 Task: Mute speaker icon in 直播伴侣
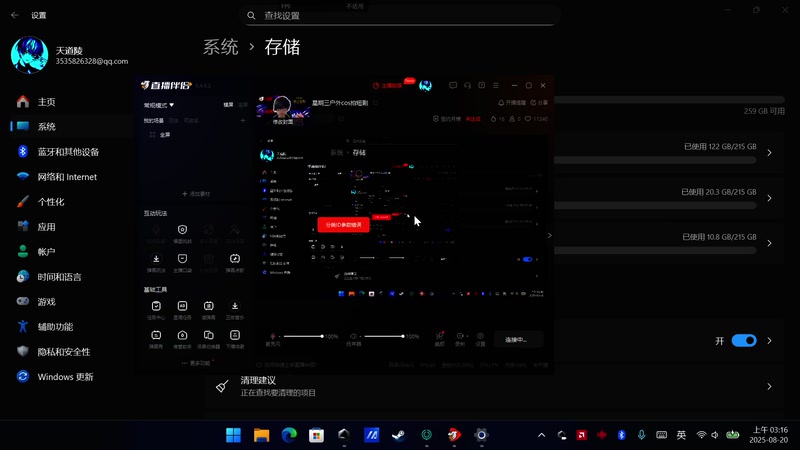[353, 336]
